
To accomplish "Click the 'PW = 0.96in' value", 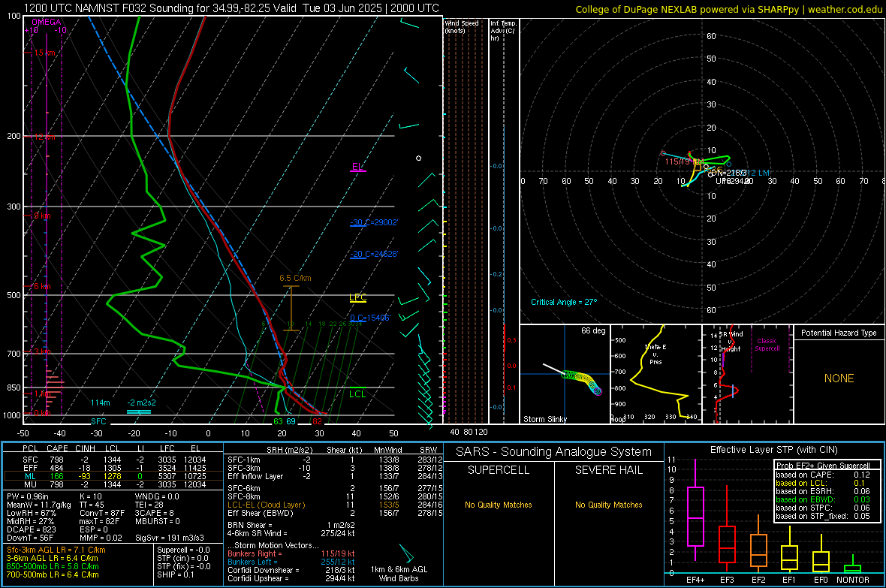I will (x=28, y=496).
